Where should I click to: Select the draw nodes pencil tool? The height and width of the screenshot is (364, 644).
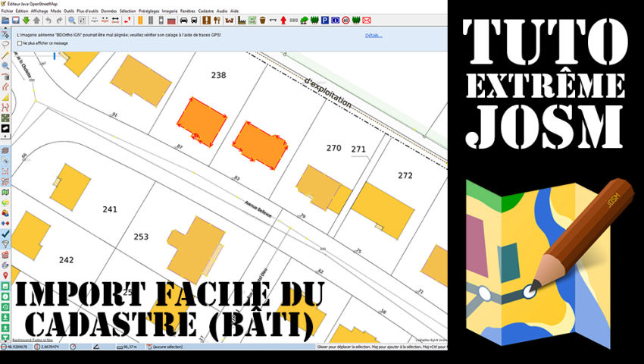point(5,55)
